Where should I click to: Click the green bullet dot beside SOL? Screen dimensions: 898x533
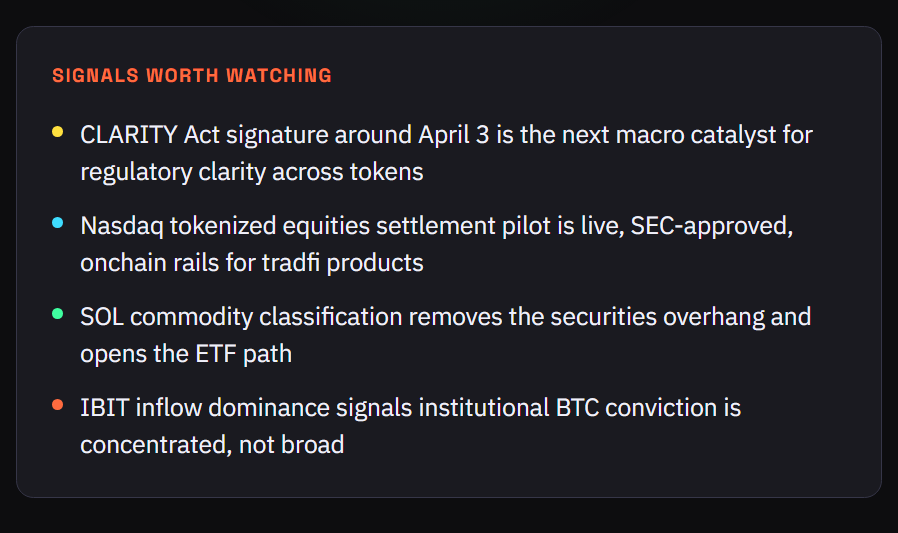[58, 313]
